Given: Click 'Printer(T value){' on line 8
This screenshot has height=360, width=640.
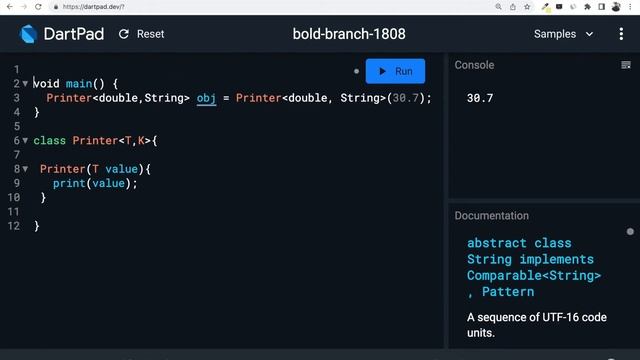Looking at the screenshot, I should pyautogui.click(x=95, y=169).
